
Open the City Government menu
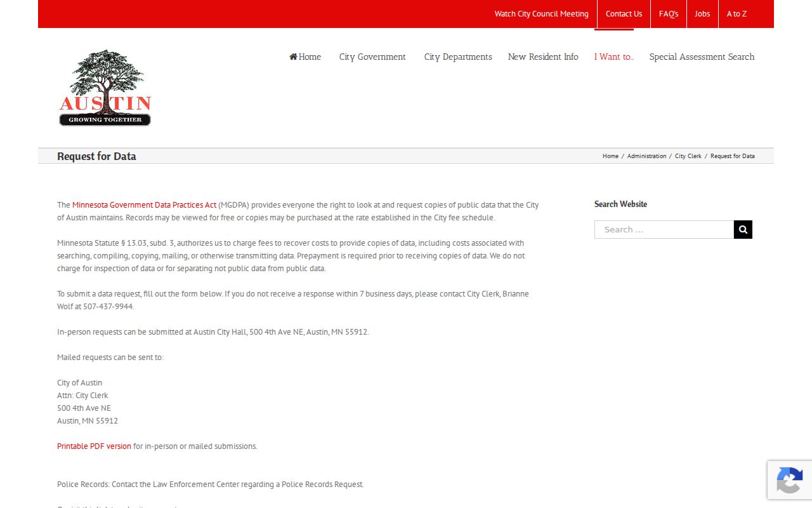pyautogui.click(x=372, y=57)
